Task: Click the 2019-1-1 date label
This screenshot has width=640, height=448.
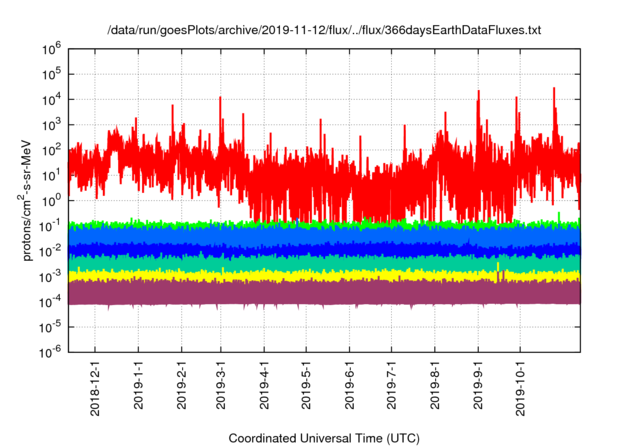Action: coord(138,385)
